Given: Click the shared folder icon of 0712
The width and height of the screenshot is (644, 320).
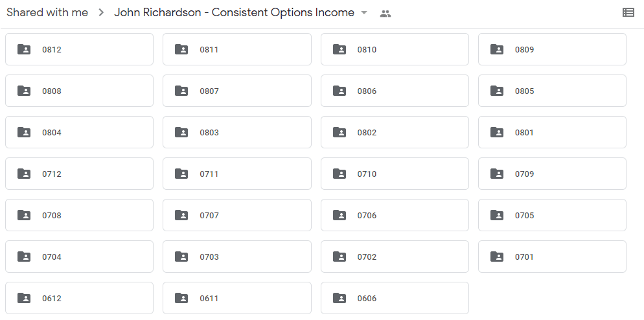Looking at the screenshot, I should [x=24, y=174].
